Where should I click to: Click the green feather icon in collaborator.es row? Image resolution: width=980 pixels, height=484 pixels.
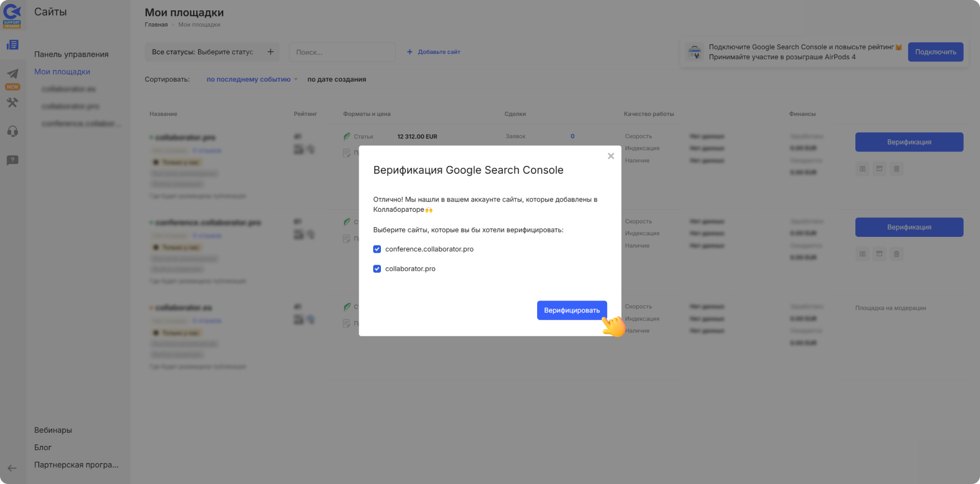[x=347, y=307]
